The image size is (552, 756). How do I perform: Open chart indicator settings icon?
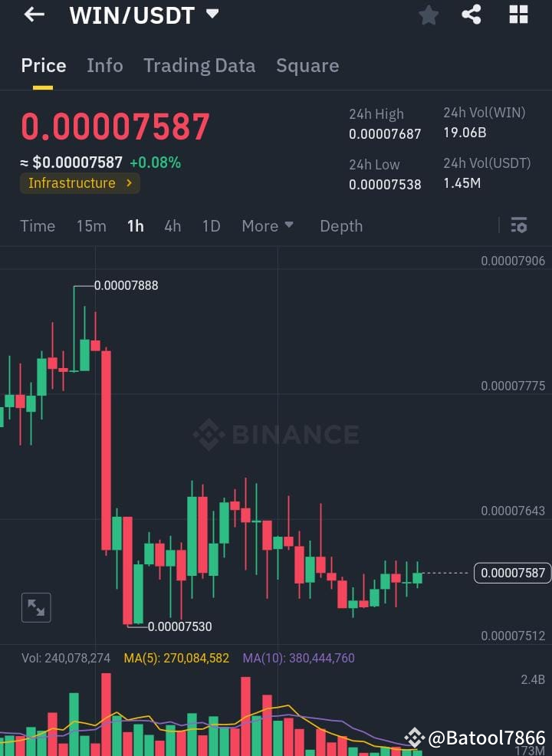[x=519, y=225]
